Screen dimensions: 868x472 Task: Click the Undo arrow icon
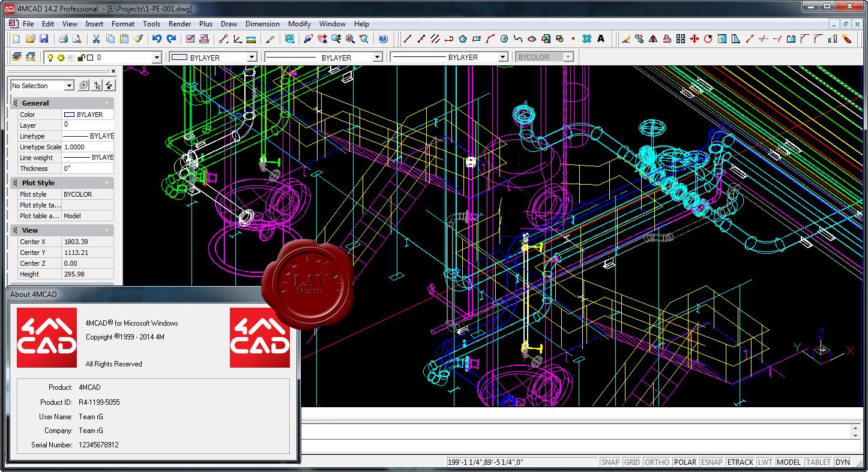[157, 39]
